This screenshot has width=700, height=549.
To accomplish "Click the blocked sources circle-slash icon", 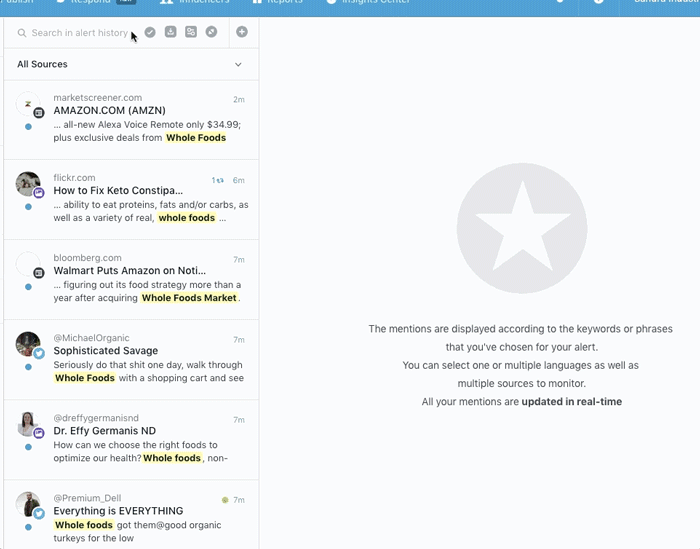I will click(212, 32).
